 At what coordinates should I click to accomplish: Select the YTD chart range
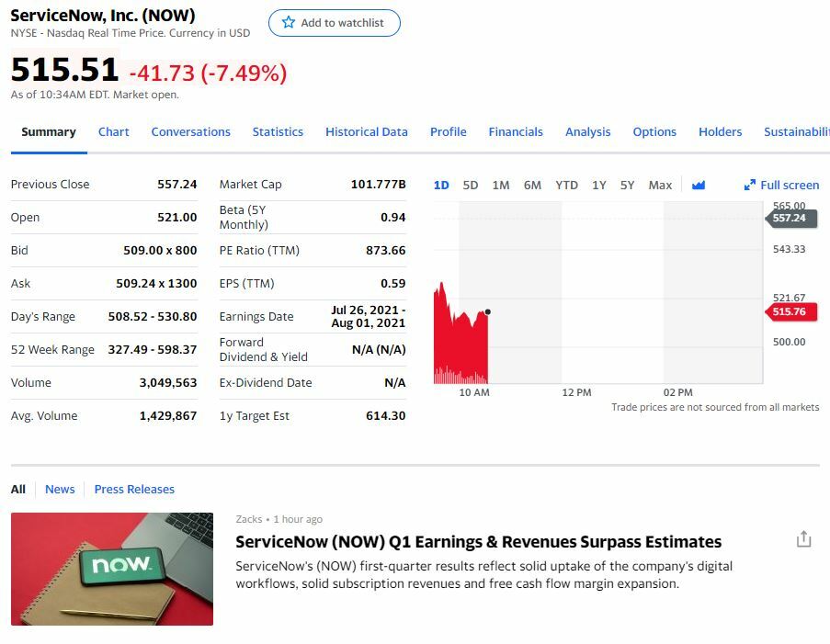566,186
